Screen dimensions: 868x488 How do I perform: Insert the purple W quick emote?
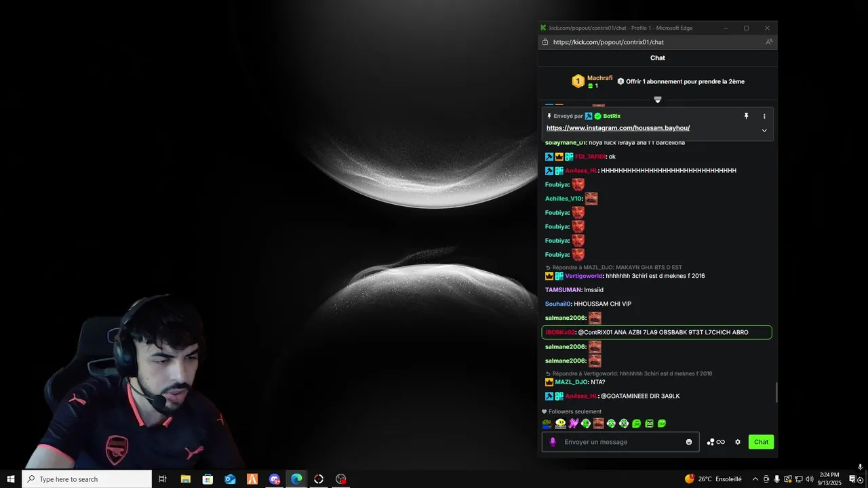click(x=574, y=424)
